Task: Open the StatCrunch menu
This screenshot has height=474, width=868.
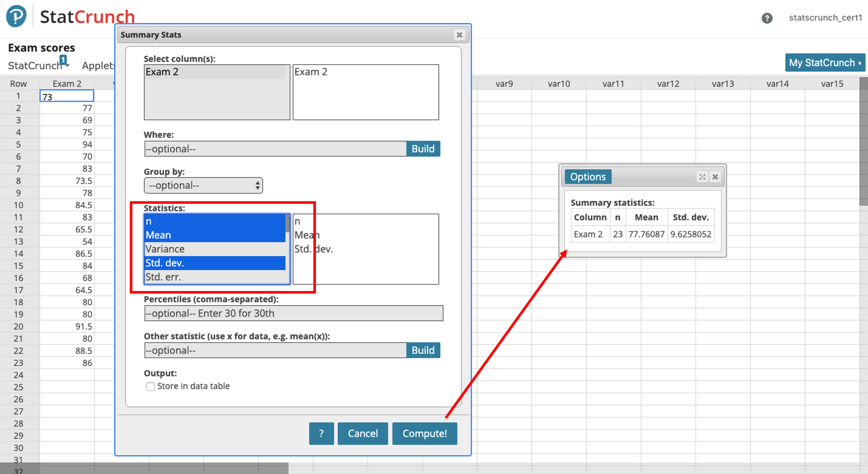Action: click(x=36, y=65)
